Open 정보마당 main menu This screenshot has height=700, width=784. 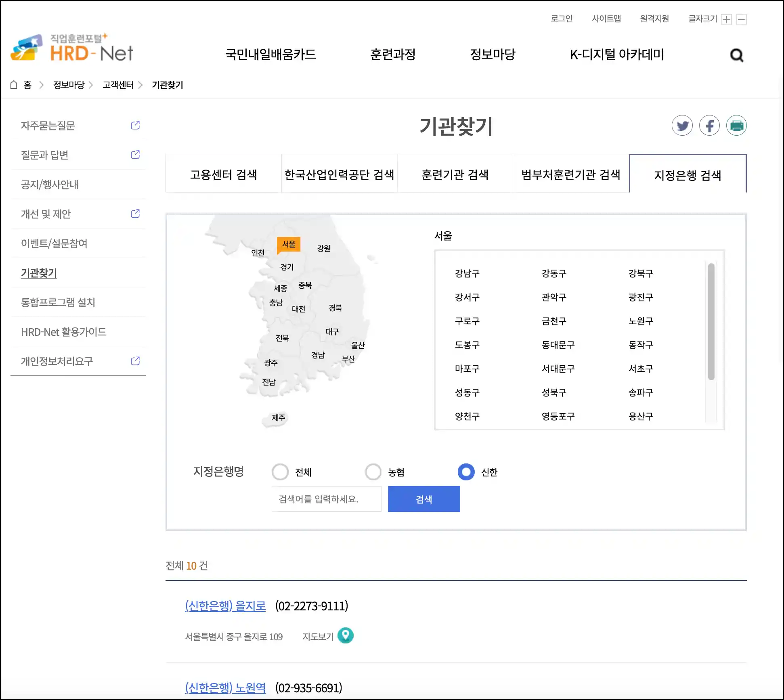[493, 54]
